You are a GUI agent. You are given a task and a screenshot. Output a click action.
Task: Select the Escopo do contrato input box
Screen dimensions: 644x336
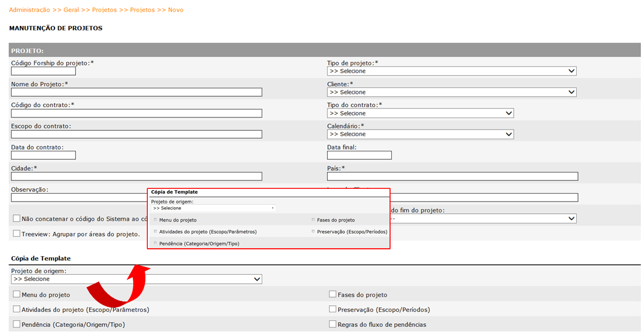pyautogui.click(x=136, y=134)
